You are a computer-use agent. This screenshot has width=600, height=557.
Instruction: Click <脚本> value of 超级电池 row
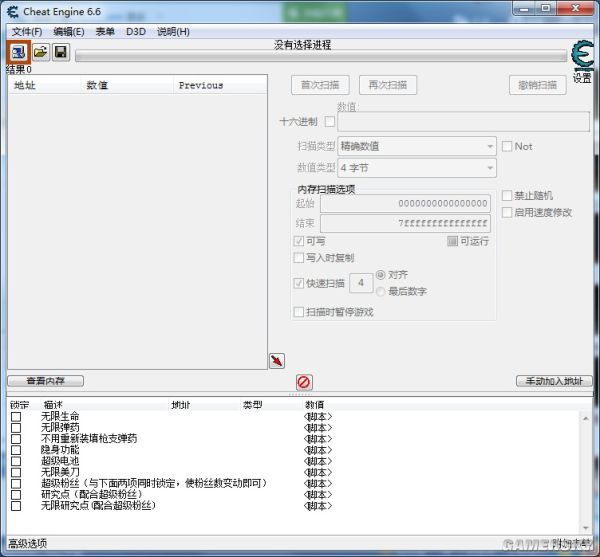(318, 461)
